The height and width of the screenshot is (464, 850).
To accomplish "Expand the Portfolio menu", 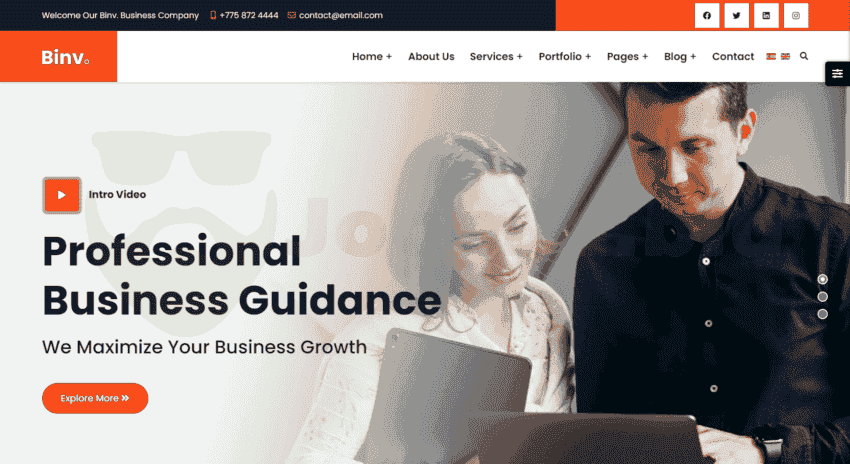I will [565, 56].
